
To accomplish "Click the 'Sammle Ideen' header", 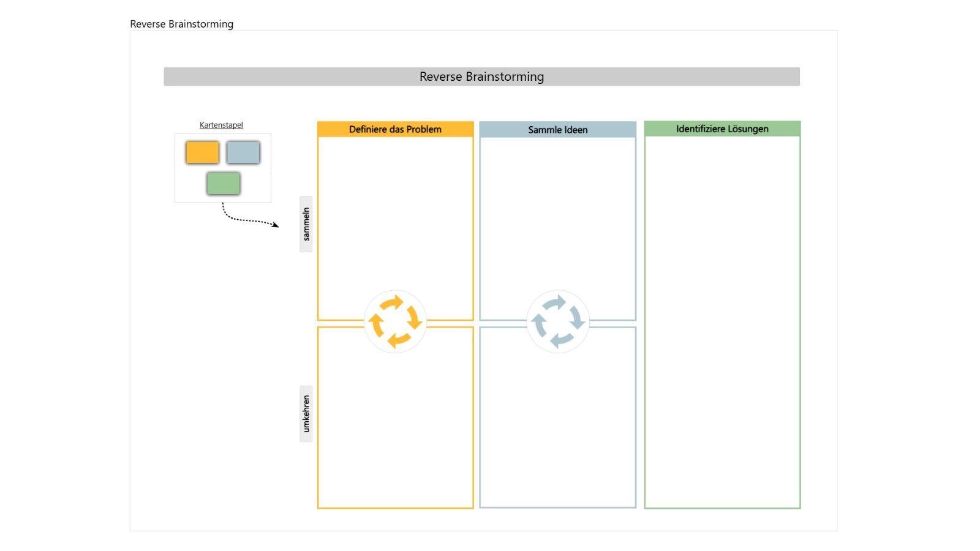I will (x=557, y=130).
